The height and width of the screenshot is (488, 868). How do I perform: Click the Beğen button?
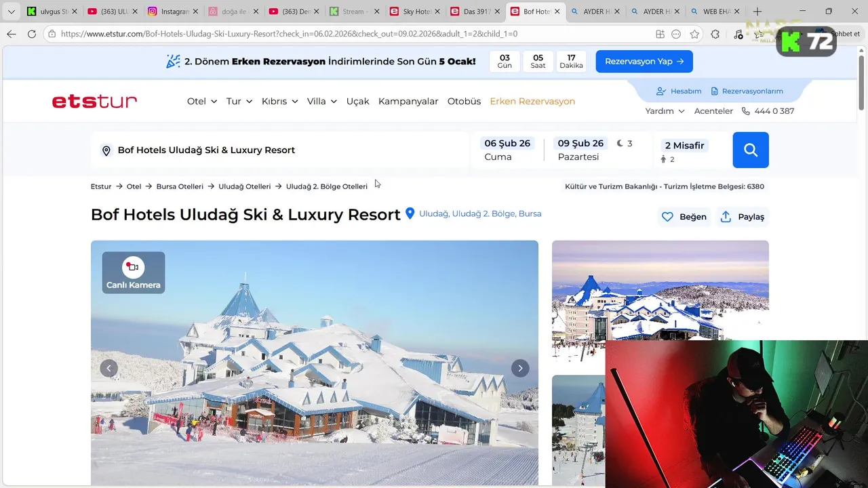pyautogui.click(x=684, y=217)
